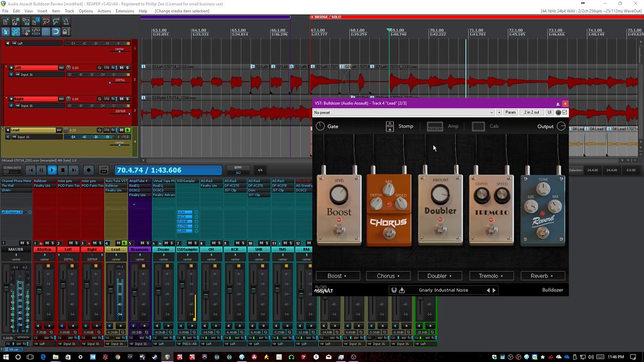Go to start of project
The height and width of the screenshot is (362, 644).
pos(30,170)
